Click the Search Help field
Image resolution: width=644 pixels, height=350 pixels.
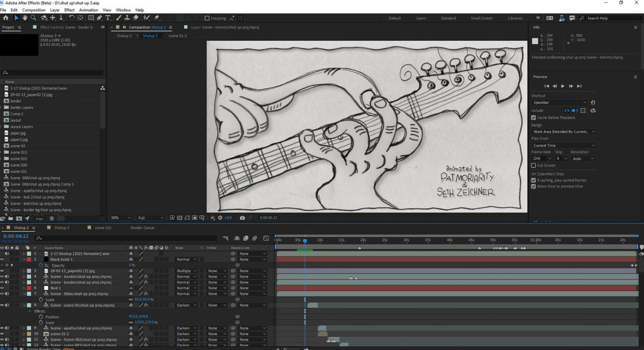pyautogui.click(x=610, y=18)
